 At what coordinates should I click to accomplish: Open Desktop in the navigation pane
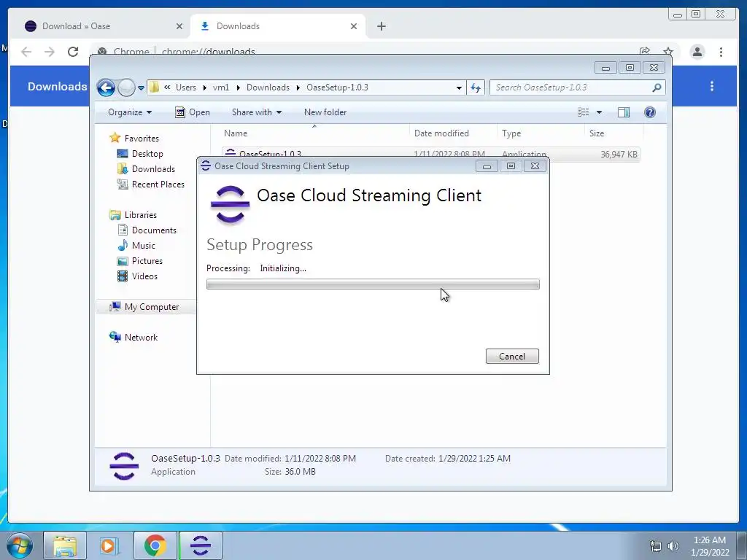pyautogui.click(x=147, y=154)
